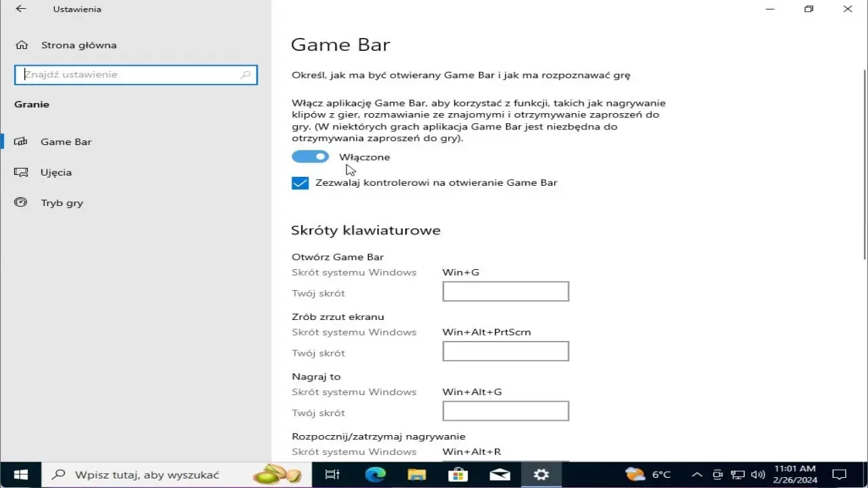Show hidden icons via tray chevron
The width and height of the screenshot is (868, 488).
point(696,474)
